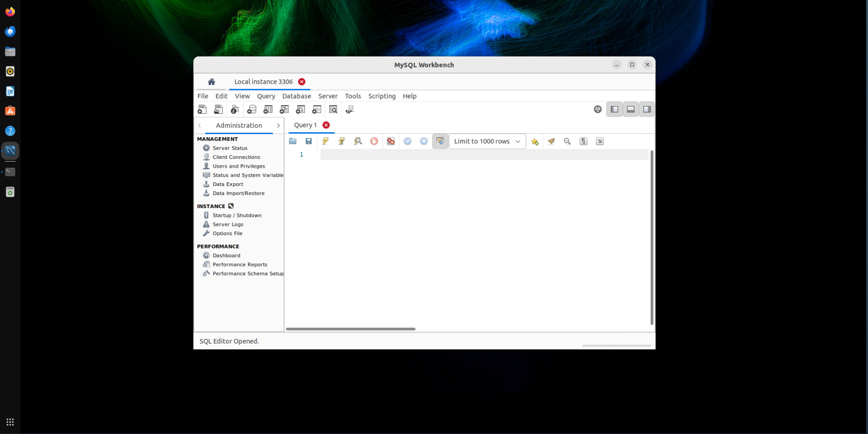Image resolution: width=868 pixels, height=434 pixels.
Task: Select Administration sidebar tab
Action: coord(239,125)
